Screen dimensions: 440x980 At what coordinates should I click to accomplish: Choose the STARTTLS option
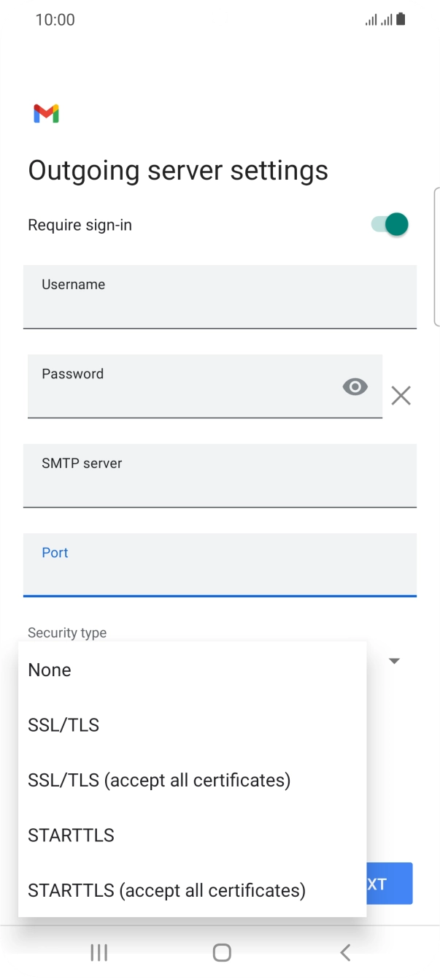pos(71,835)
